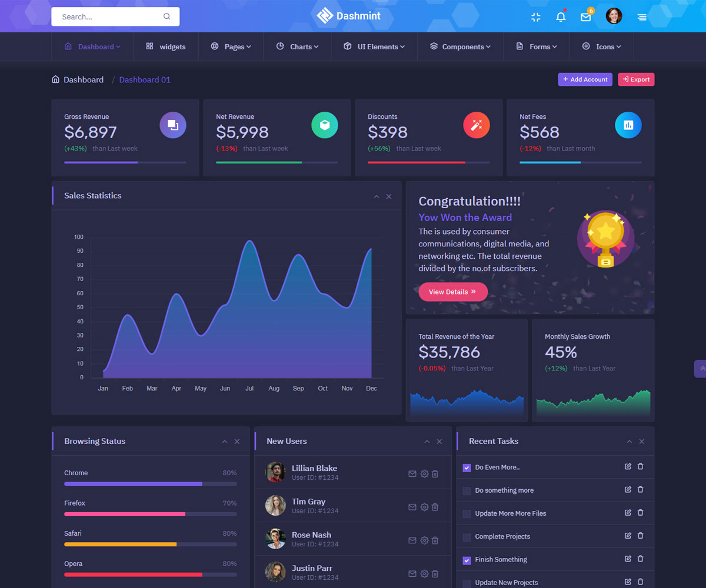This screenshot has height=588, width=706.
Task: Tick the 'Update More More Files' checkbox
Action: 467,514
